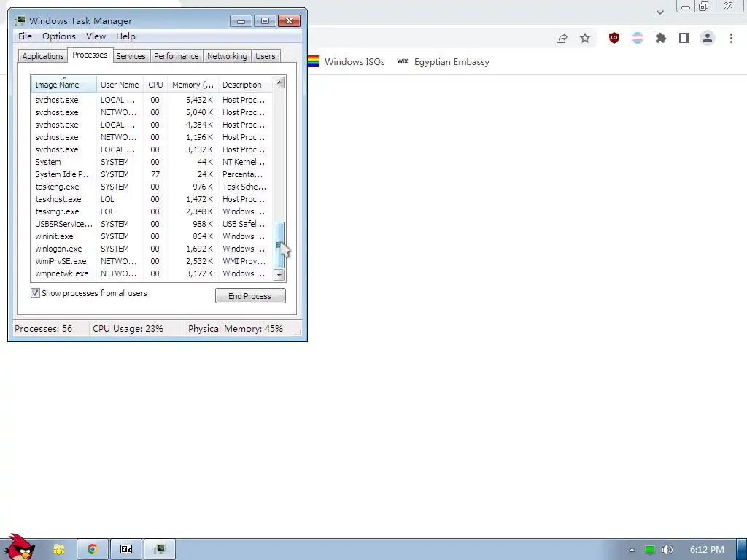
Task: Click the Show desktop button on taskbar
Action: [x=742, y=550]
